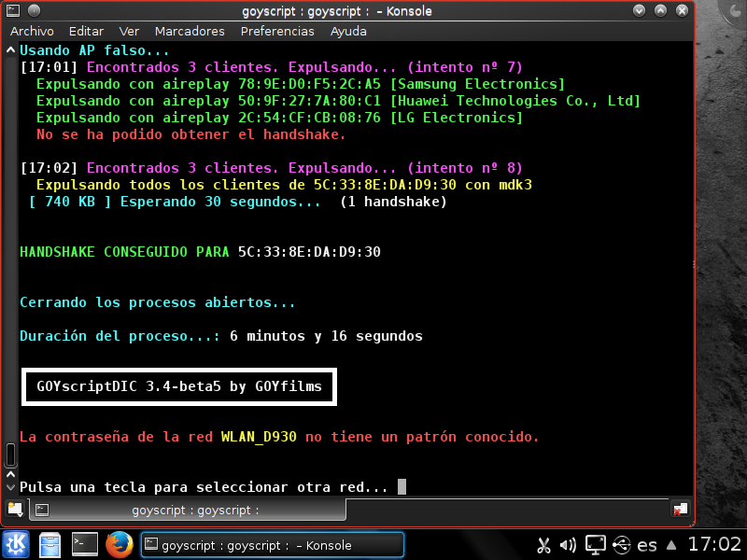Launch a new terminal from the taskbar

[x=84, y=545]
